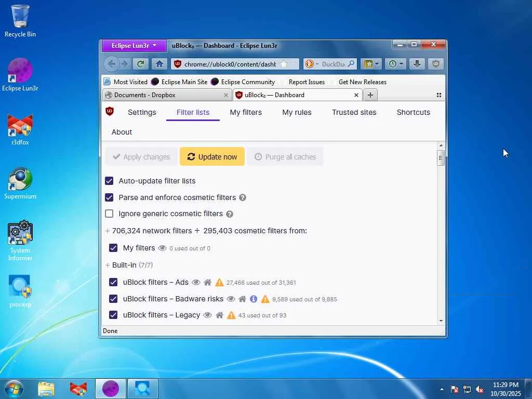Viewport: 532px width, 399px height.
Task: Open the Eclipse Community bookmark
Action: [243, 82]
